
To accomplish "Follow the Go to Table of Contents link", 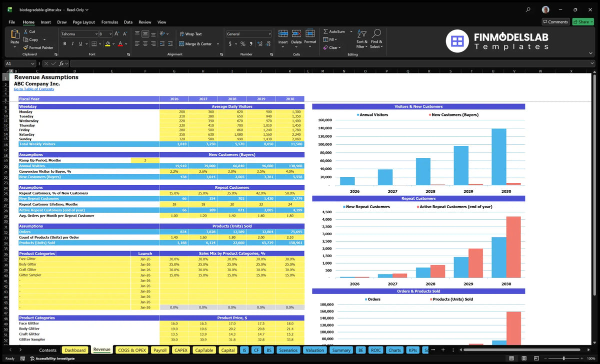I will click(34, 89).
